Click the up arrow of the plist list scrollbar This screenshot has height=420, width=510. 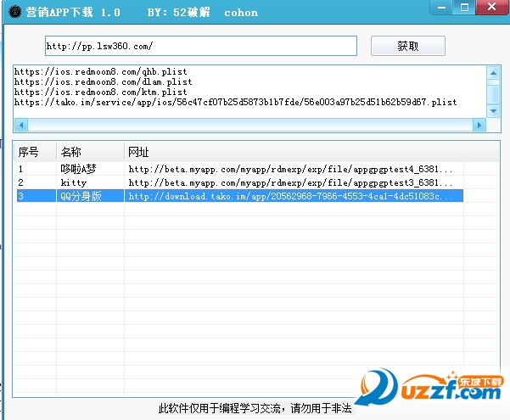493,73
